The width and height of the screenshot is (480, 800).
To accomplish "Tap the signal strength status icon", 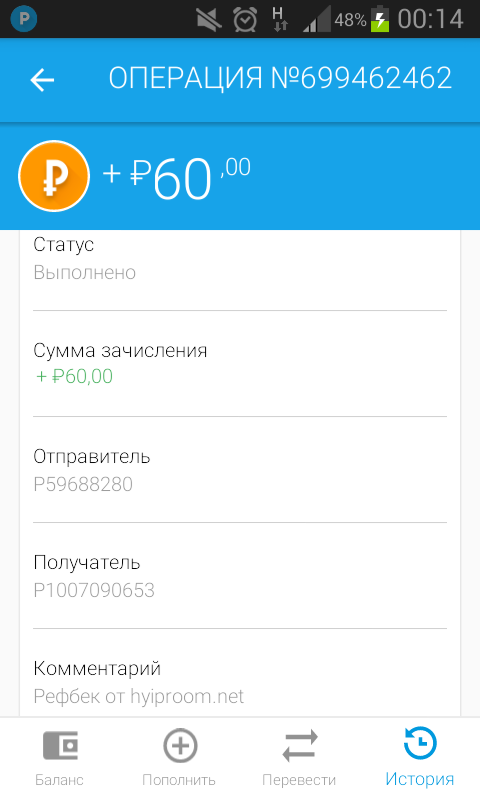I will [x=316, y=19].
